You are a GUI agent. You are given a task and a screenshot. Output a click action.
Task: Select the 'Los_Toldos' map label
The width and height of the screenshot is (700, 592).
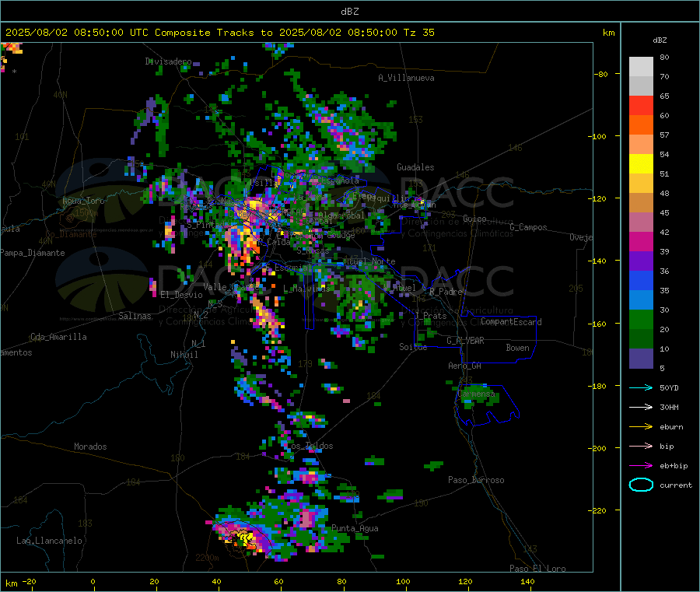(309, 446)
